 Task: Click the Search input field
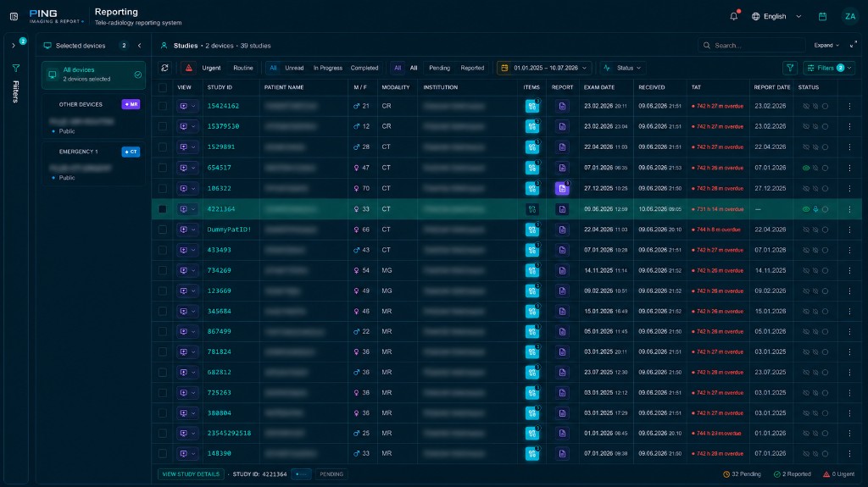751,46
